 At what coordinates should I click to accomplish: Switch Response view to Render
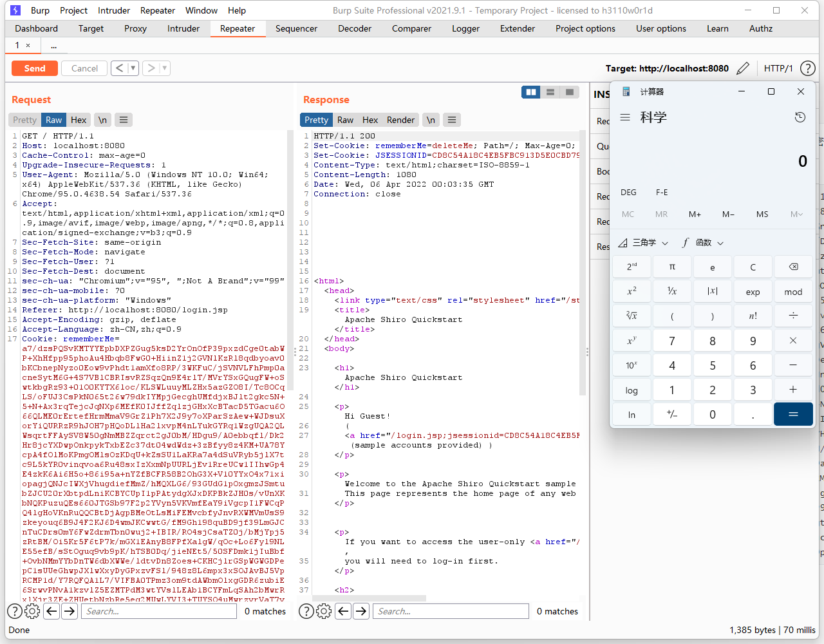coord(400,120)
